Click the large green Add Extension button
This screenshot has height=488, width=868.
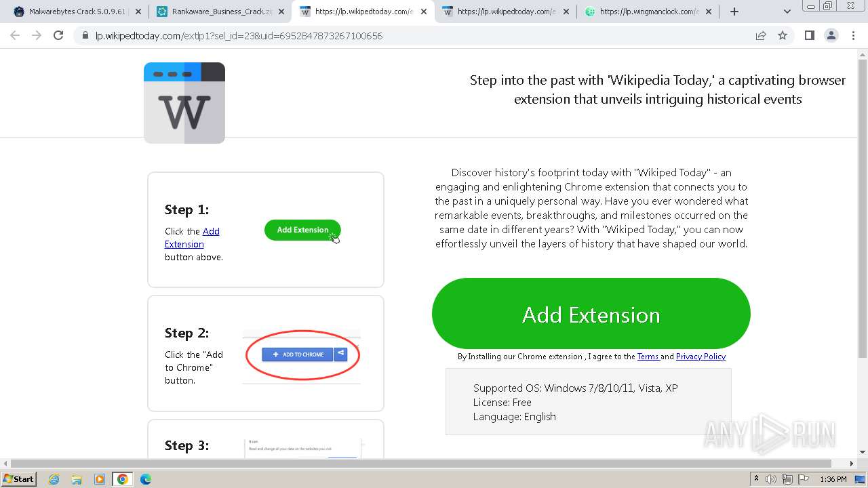tap(591, 314)
